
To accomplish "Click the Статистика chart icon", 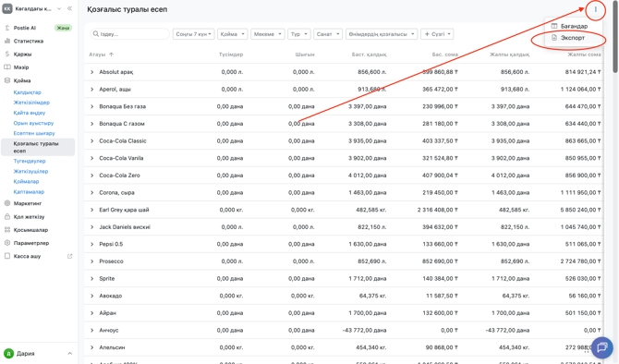I will coord(7,41).
